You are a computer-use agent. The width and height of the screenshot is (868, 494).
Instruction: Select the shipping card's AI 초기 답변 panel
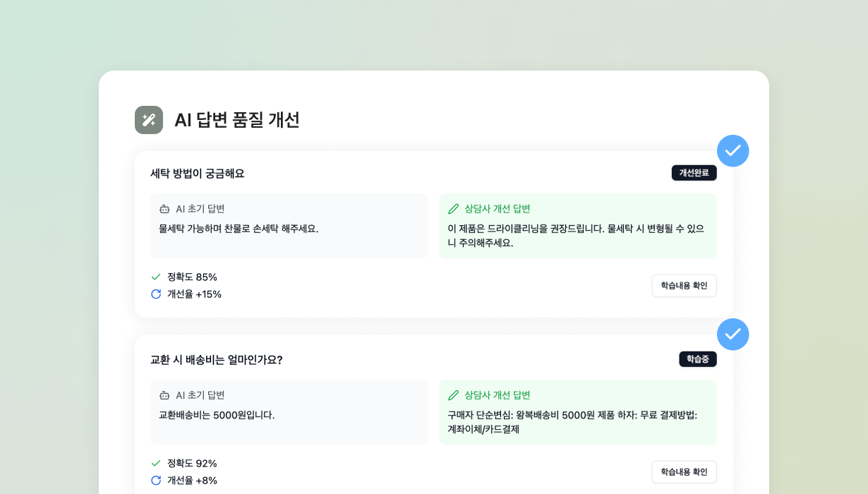coord(289,412)
